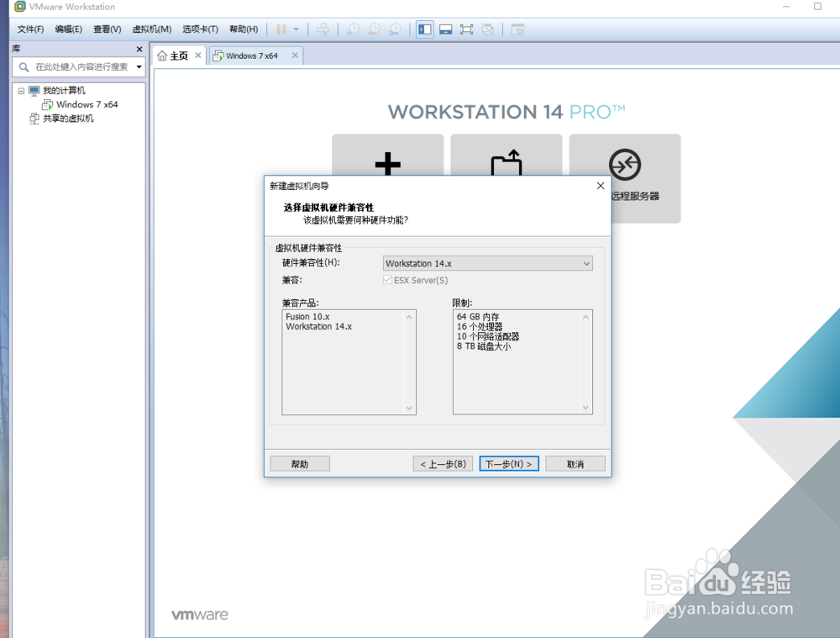Toggle the library sidebar view icon

(x=425, y=29)
